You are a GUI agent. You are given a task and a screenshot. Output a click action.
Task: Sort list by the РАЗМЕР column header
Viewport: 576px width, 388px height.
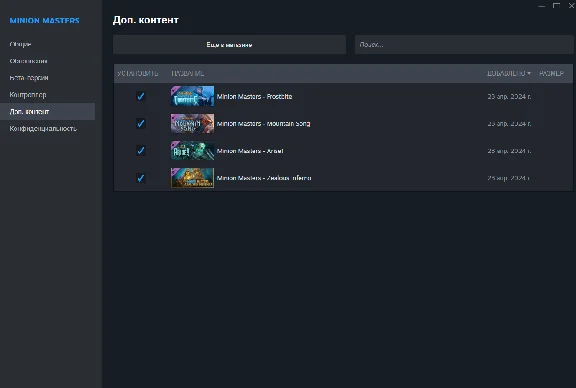[x=551, y=73]
